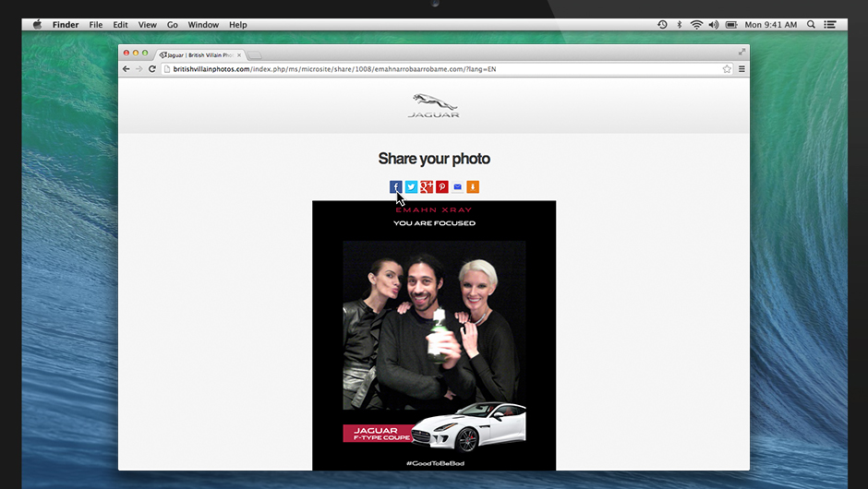Open the File menu

(x=96, y=24)
